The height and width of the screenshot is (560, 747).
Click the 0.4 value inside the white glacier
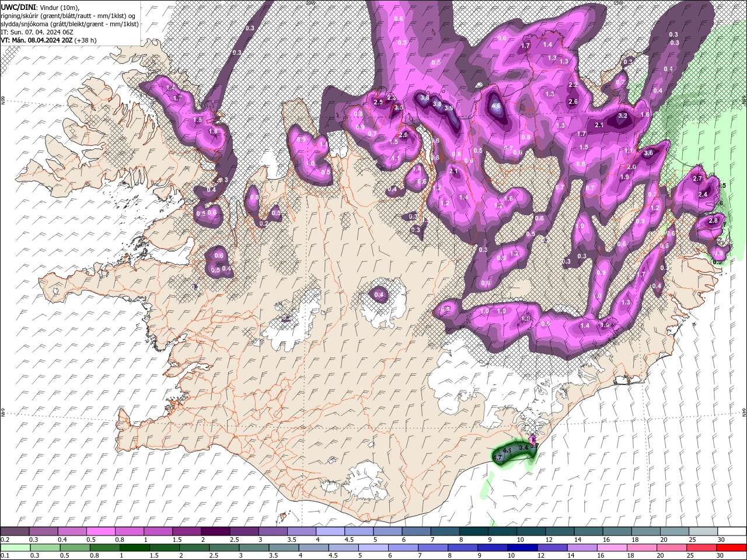(x=379, y=295)
